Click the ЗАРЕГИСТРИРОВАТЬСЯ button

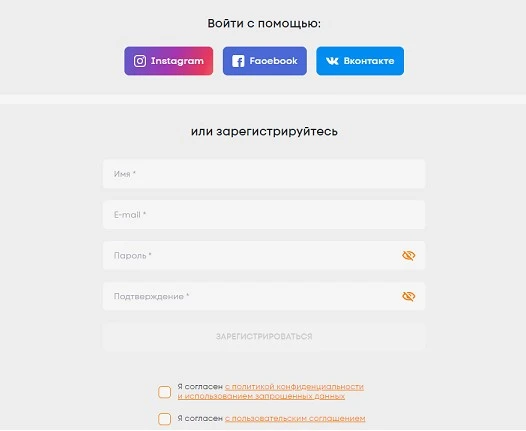(x=264, y=337)
